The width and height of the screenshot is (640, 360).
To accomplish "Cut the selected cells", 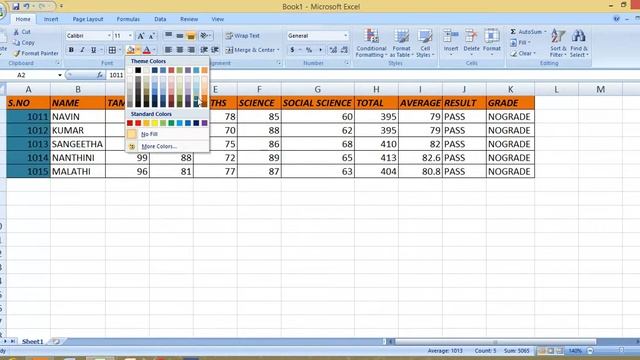I will click(x=22, y=32).
